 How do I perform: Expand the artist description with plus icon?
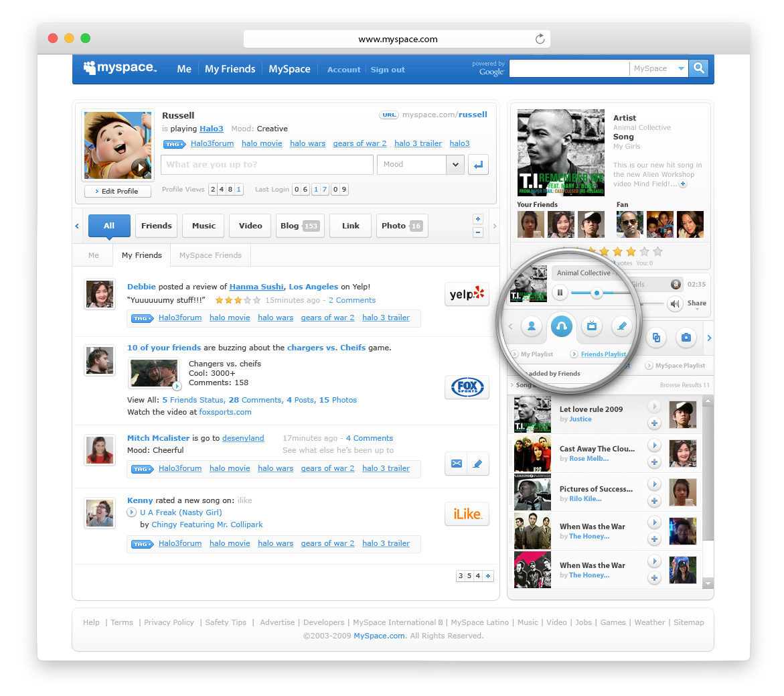coord(683,184)
